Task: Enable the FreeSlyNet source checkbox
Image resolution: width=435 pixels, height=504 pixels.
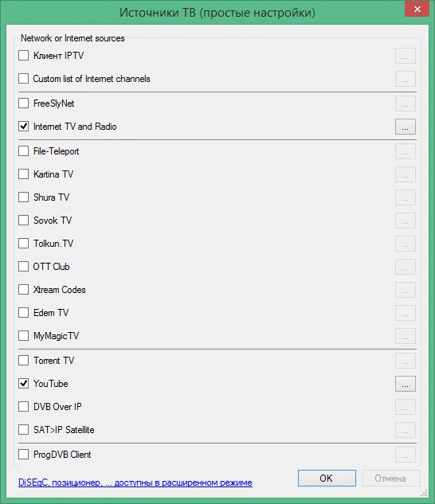Action: tap(23, 104)
